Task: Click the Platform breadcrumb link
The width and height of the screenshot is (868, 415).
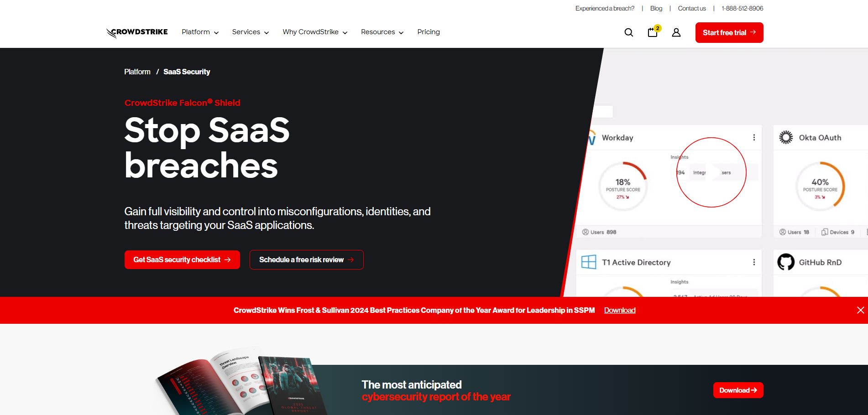Action: point(137,72)
